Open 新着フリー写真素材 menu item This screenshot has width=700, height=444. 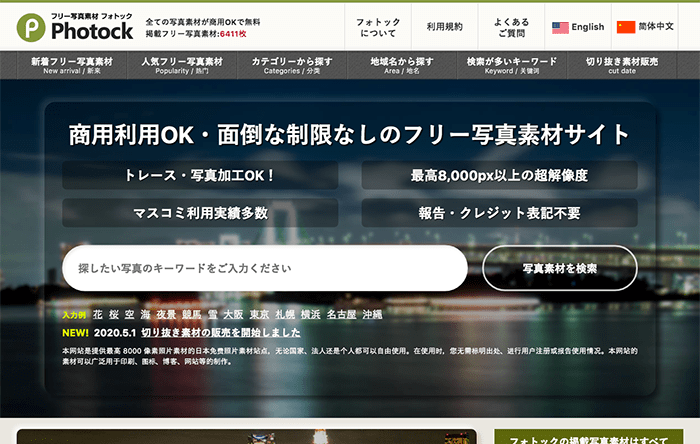click(x=72, y=65)
